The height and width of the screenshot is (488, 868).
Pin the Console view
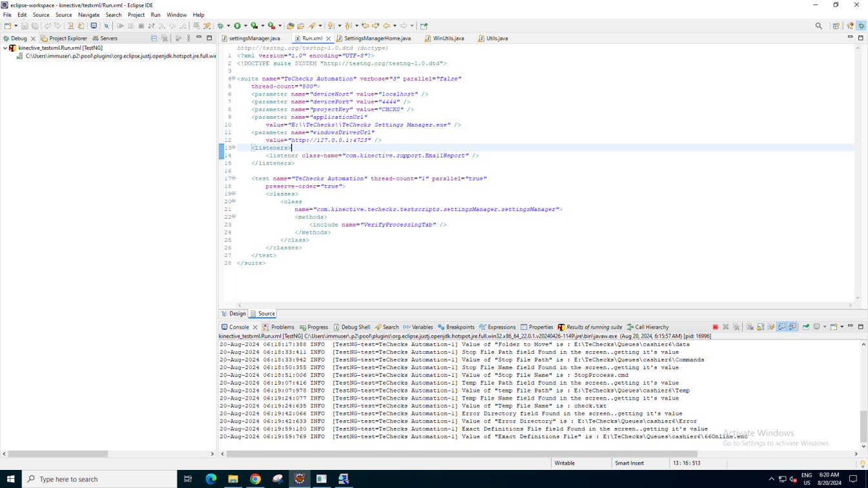806,327
